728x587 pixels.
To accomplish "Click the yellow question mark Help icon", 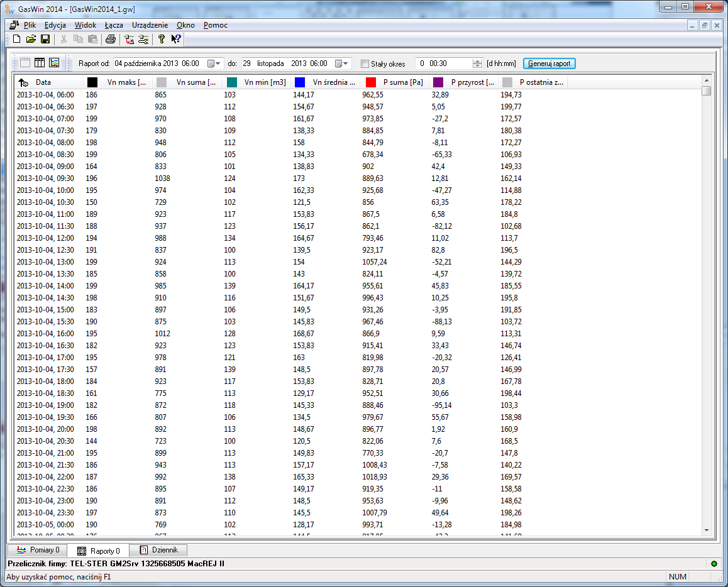I will click(x=161, y=40).
